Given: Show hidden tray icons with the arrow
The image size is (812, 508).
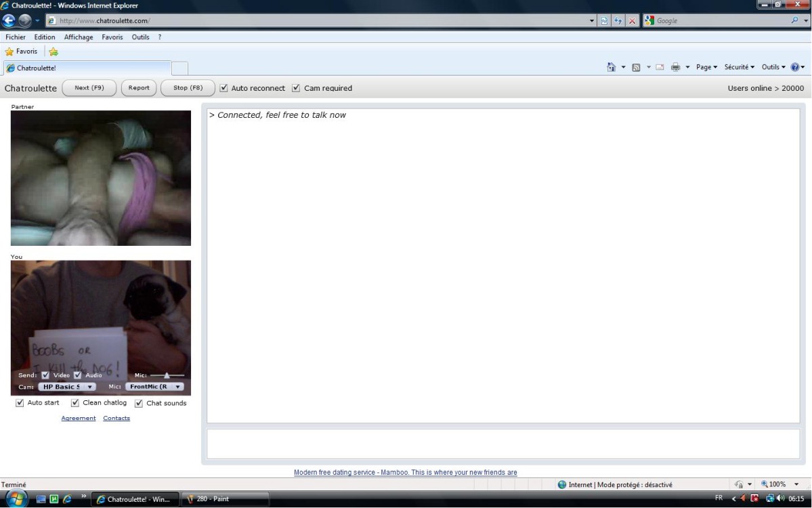Looking at the screenshot, I should pyautogui.click(x=733, y=499).
